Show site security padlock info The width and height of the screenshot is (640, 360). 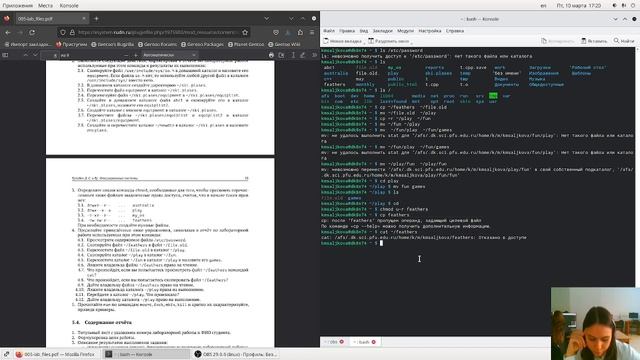tap(72, 32)
